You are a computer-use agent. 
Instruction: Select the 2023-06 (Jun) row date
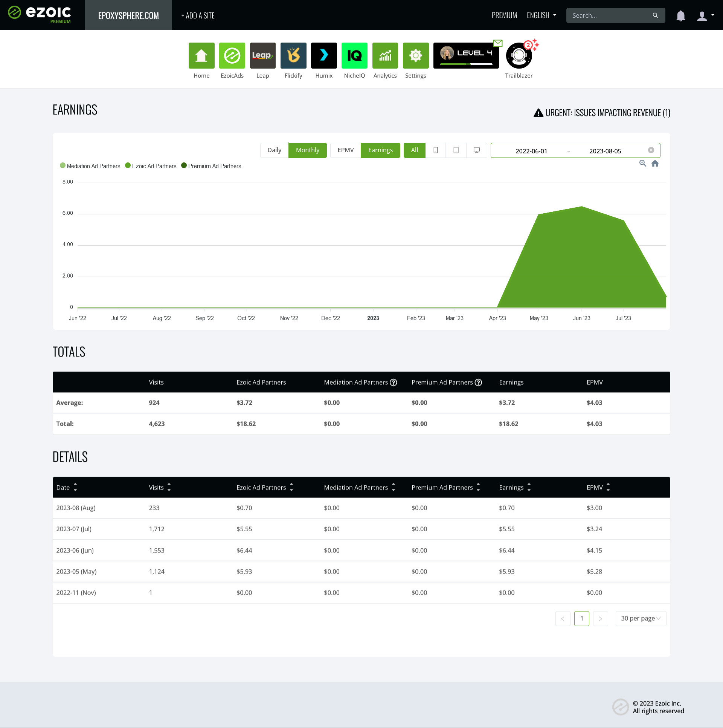[x=75, y=551]
